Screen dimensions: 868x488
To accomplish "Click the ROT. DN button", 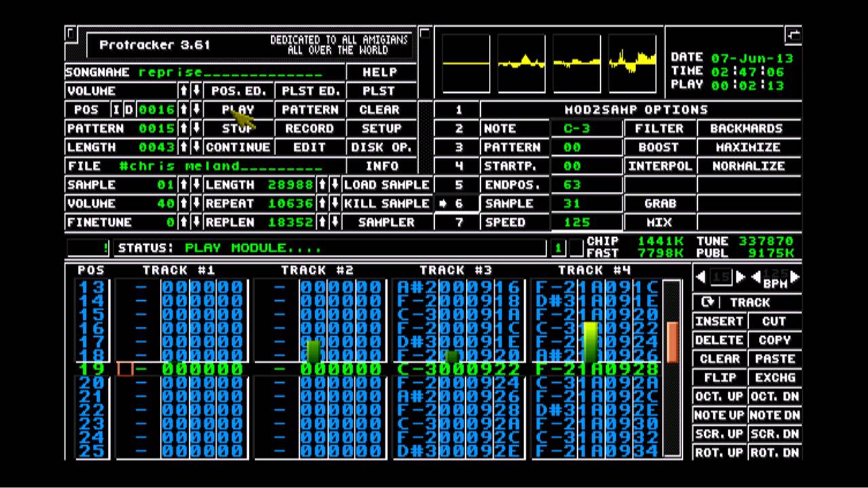I will (774, 452).
